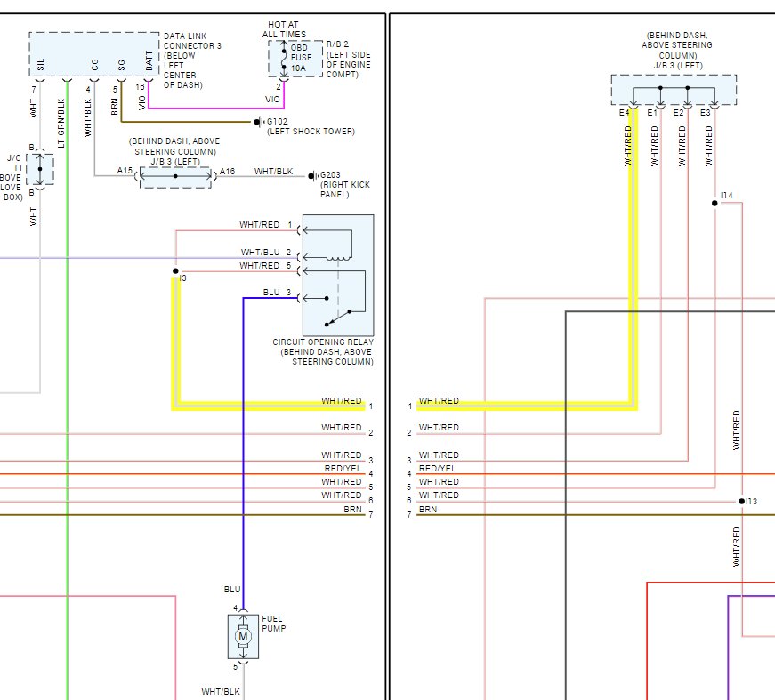Click the I3 splice dot
Screen dimensions: 775x700
tap(175, 271)
